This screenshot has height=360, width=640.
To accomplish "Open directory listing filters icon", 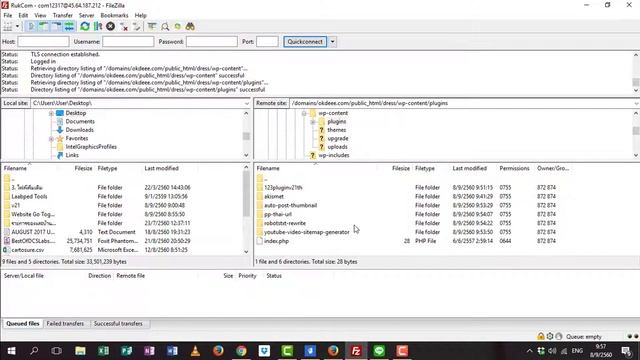I will coord(152,27).
